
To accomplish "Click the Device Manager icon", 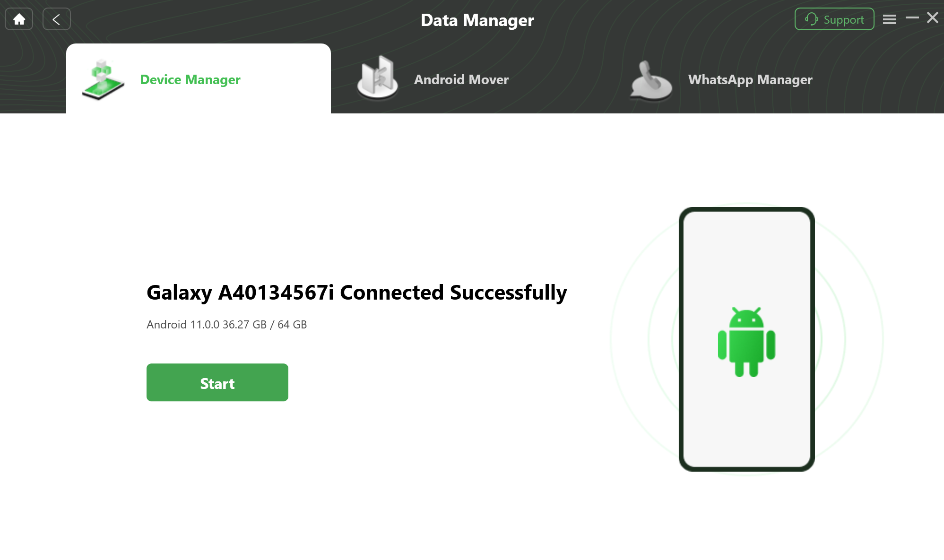I will coord(104,78).
